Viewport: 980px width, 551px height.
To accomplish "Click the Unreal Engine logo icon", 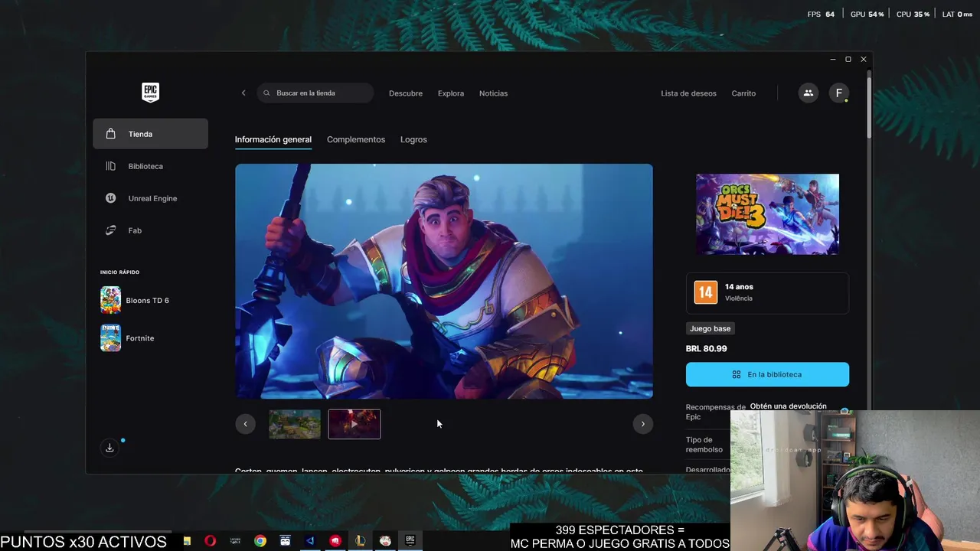I will click(x=111, y=198).
